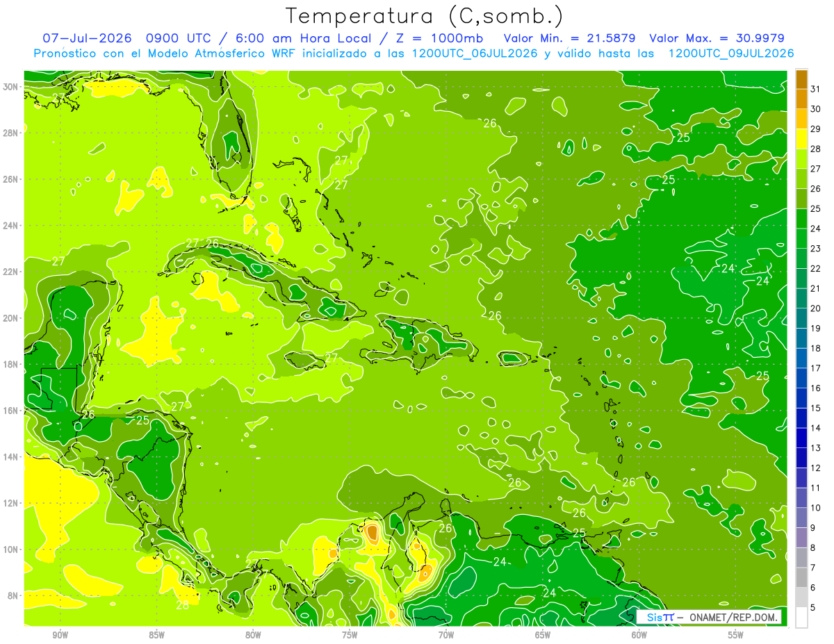Click colorbar swatch between 27 and 28

click(801, 159)
